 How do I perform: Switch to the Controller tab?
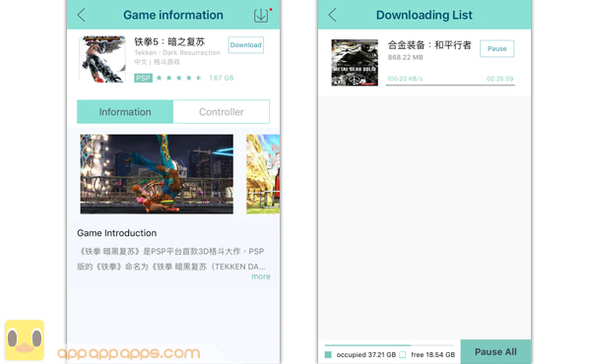(222, 112)
